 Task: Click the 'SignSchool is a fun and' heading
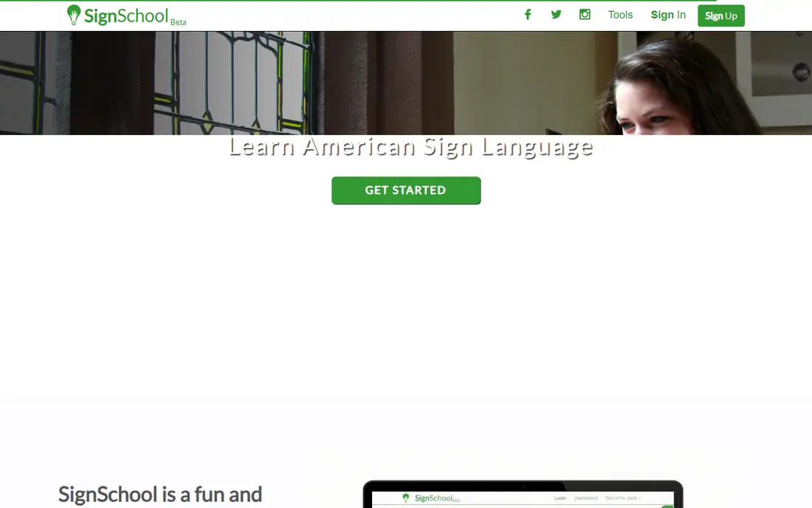pos(160,495)
